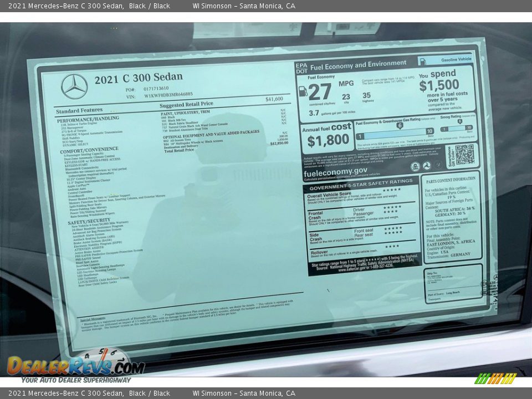Click 'GERMANY: 30 %' parts content line
The width and height of the screenshot is (532, 399).
pos(450,214)
